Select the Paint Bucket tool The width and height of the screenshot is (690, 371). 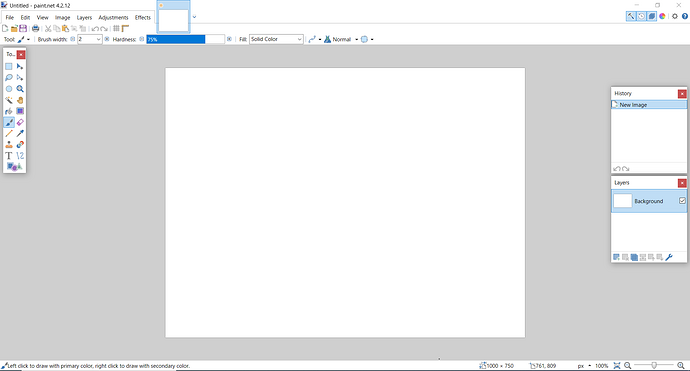tap(9, 111)
